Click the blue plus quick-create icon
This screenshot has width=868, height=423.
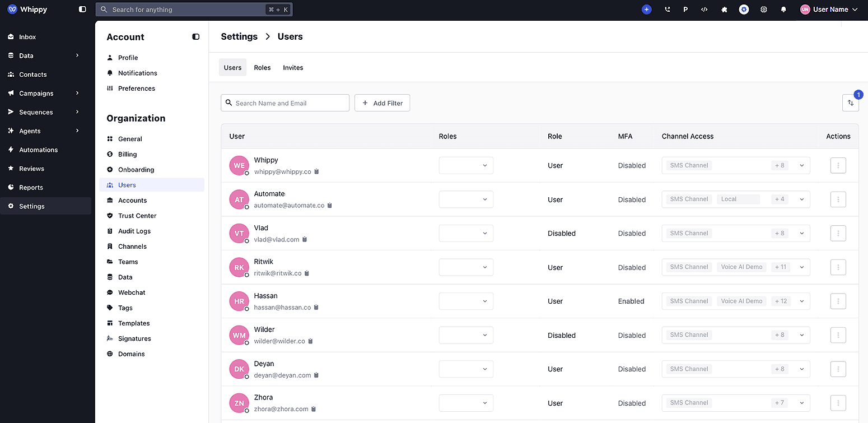click(x=647, y=9)
